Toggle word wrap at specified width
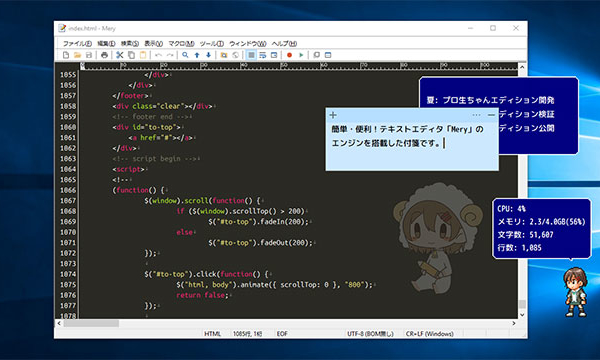Image resolution: width=600 pixels, height=360 pixels. (262, 55)
